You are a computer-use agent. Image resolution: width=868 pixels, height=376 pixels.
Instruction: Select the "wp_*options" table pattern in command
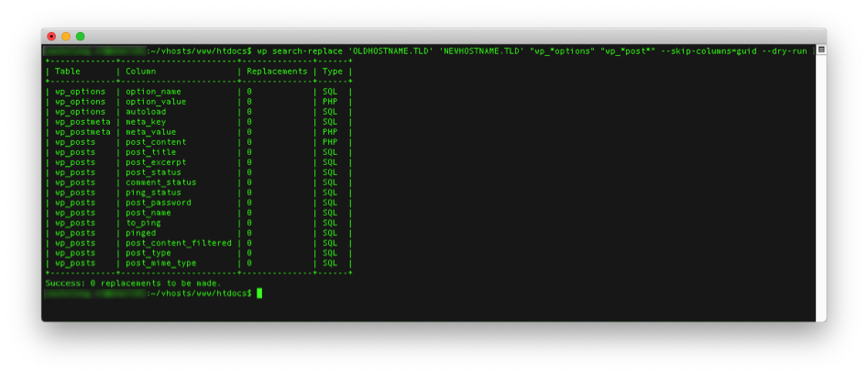(563, 51)
